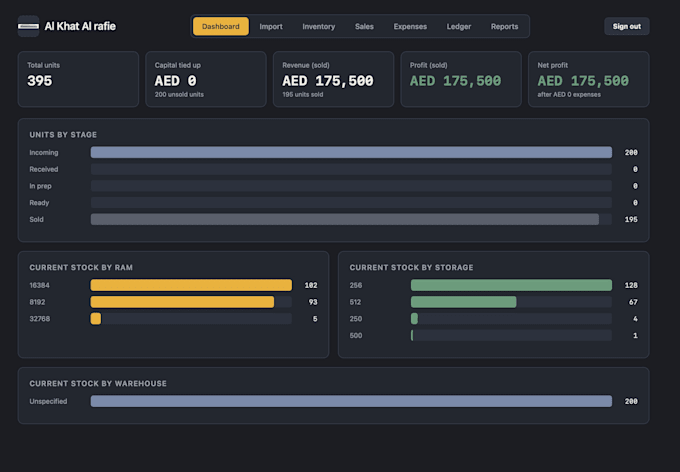Open the Reports tab
This screenshot has width=680, height=472.
[x=504, y=26]
